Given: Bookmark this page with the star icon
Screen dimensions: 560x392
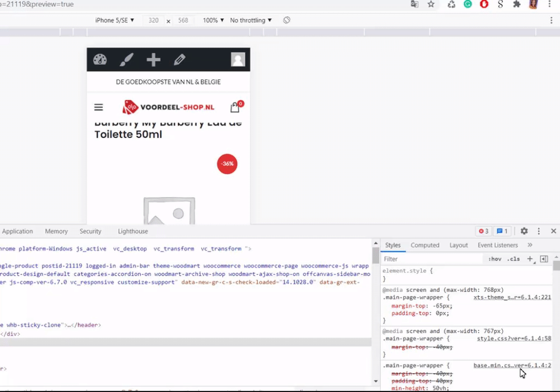Looking at the screenshot, I should click(431, 4).
